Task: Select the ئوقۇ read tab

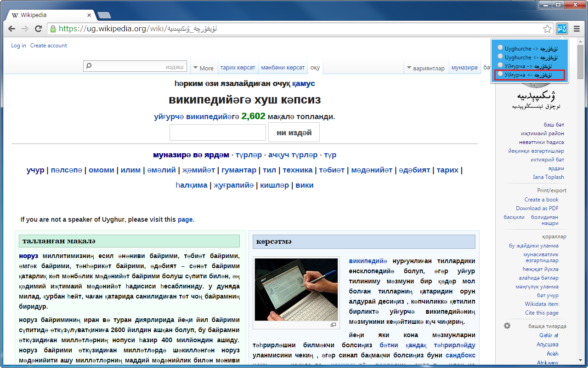Action: pos(315,66)
